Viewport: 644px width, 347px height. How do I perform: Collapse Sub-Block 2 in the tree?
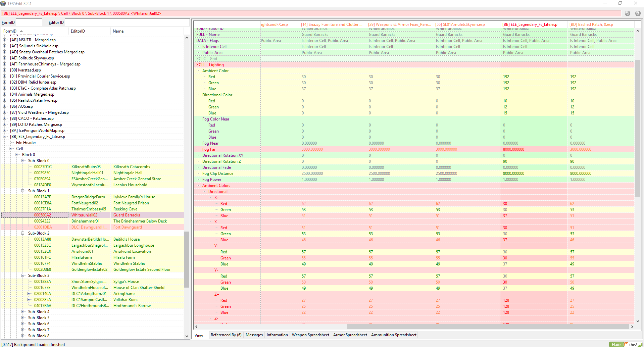[x=23, y=233]
